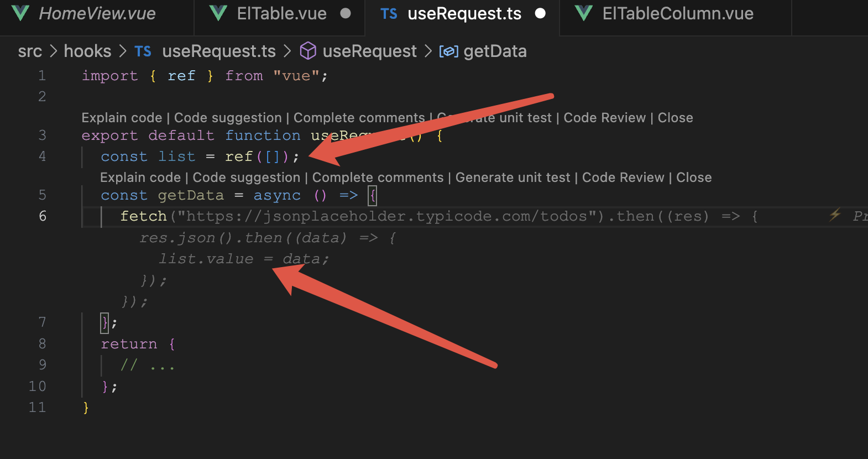Image resolution: width=868 pixels, height=459 pixels.
Task: Click Code Review above line 5
Action: tap(623, 178)
